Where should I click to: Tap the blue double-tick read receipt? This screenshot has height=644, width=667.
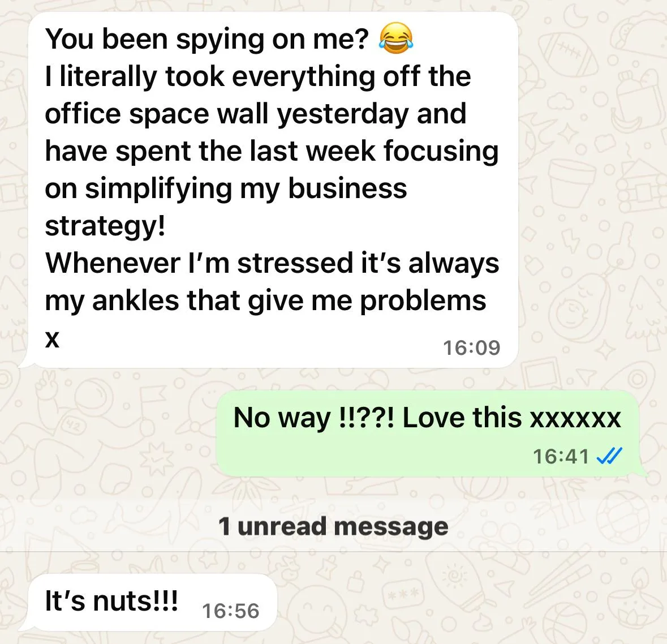pos(609,456)
